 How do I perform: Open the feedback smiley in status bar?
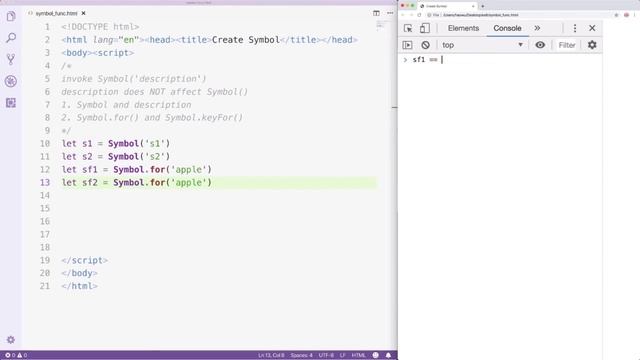(x=376, y=355)
